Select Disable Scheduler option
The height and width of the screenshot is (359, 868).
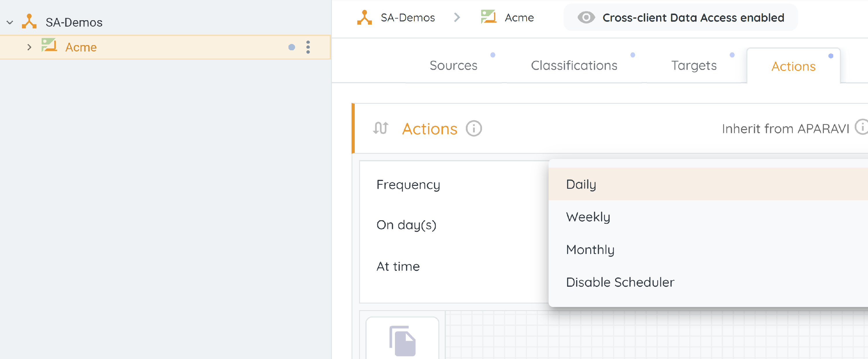(x=620, y=282)
